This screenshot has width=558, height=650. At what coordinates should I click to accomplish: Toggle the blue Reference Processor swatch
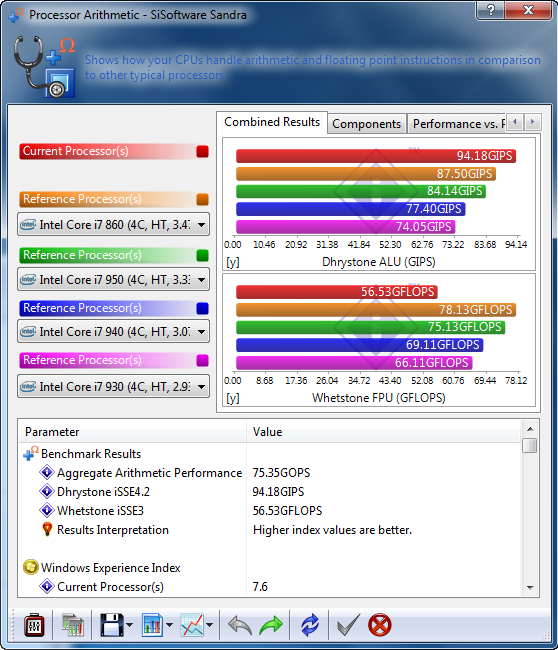click(202, 308)
